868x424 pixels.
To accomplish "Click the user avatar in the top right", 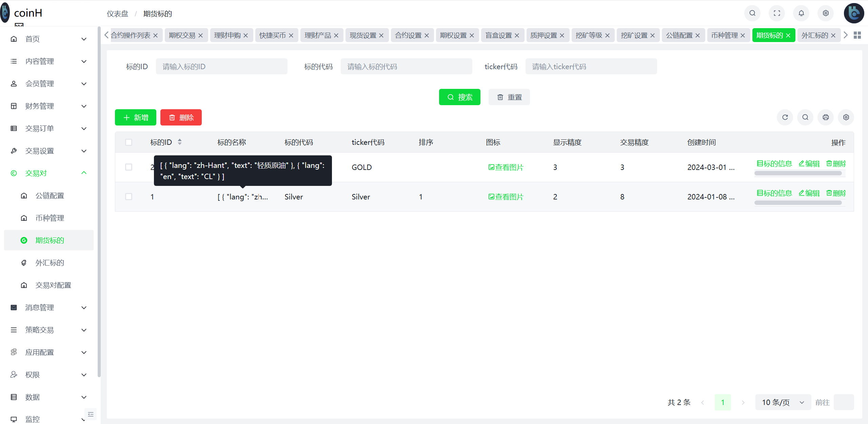I will tap(854, 13).
